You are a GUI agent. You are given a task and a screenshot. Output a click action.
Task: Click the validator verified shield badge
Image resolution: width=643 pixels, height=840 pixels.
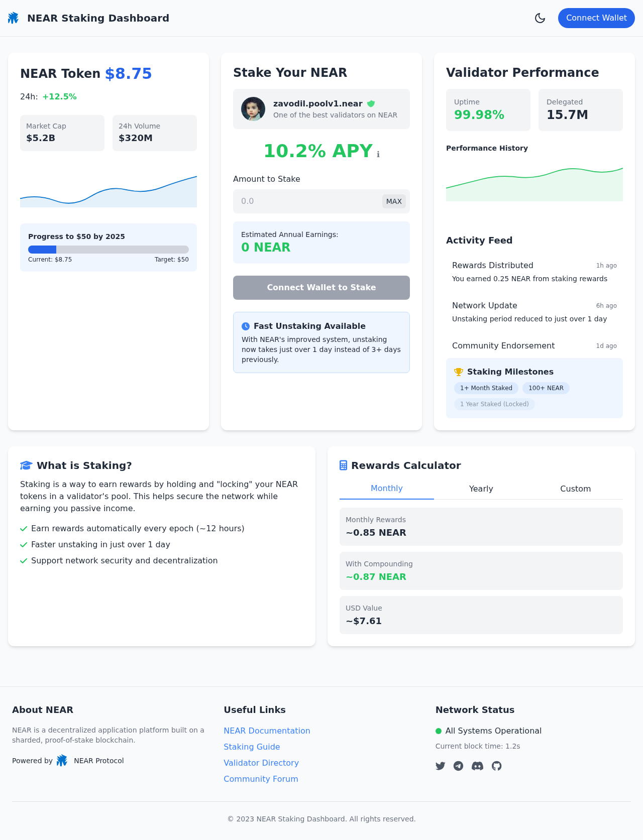pos(371,103)
